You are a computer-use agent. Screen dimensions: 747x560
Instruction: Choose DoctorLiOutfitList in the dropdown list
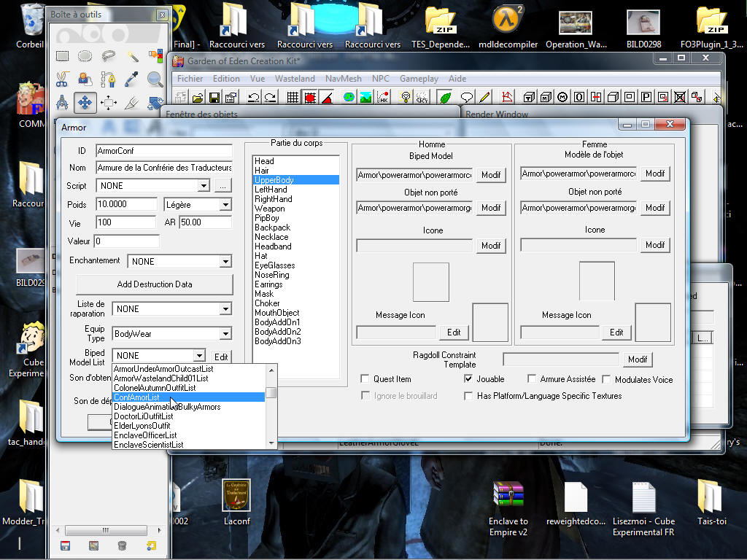tap(189, 416)
